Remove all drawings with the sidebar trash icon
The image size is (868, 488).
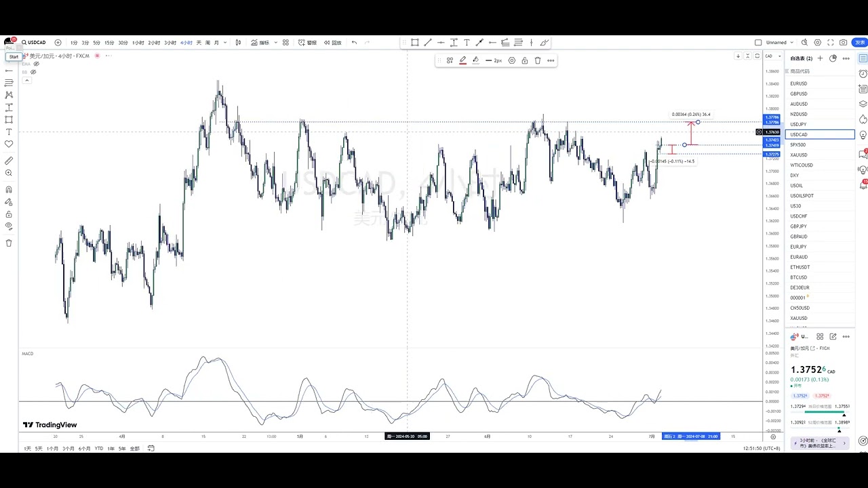pyautogui.click(x=9, y=243)
